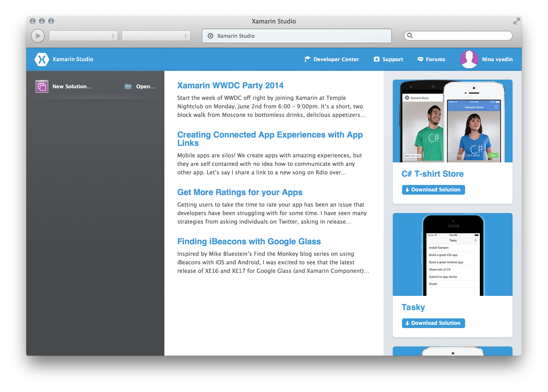Download the Tasky solution
Viewport: 548px width, 392px height.
(x=433, y=323)
